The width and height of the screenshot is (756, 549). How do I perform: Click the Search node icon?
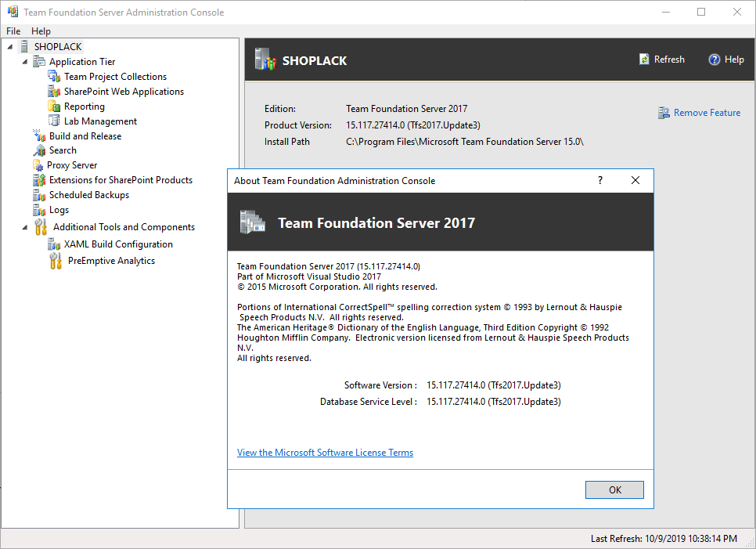(x=39, y=150)
